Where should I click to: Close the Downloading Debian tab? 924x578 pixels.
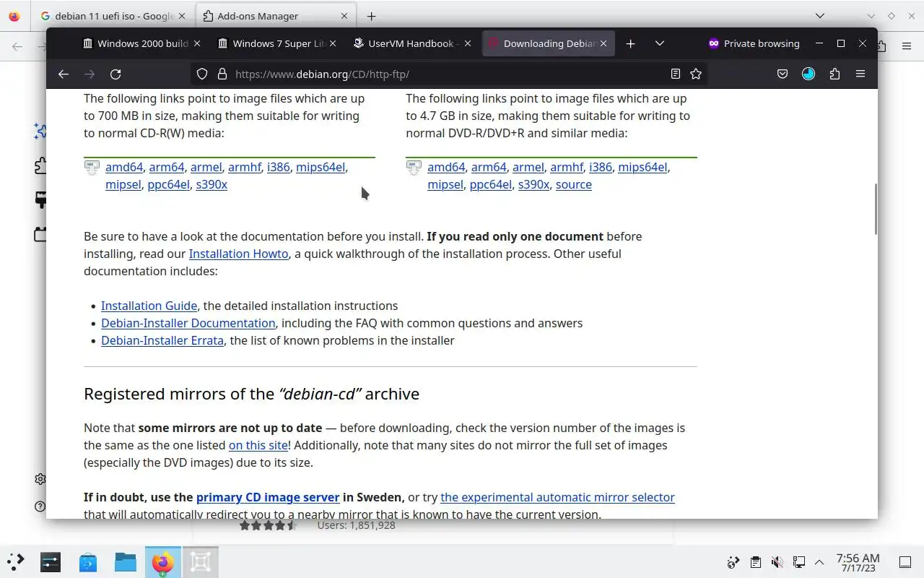[603, 43]
